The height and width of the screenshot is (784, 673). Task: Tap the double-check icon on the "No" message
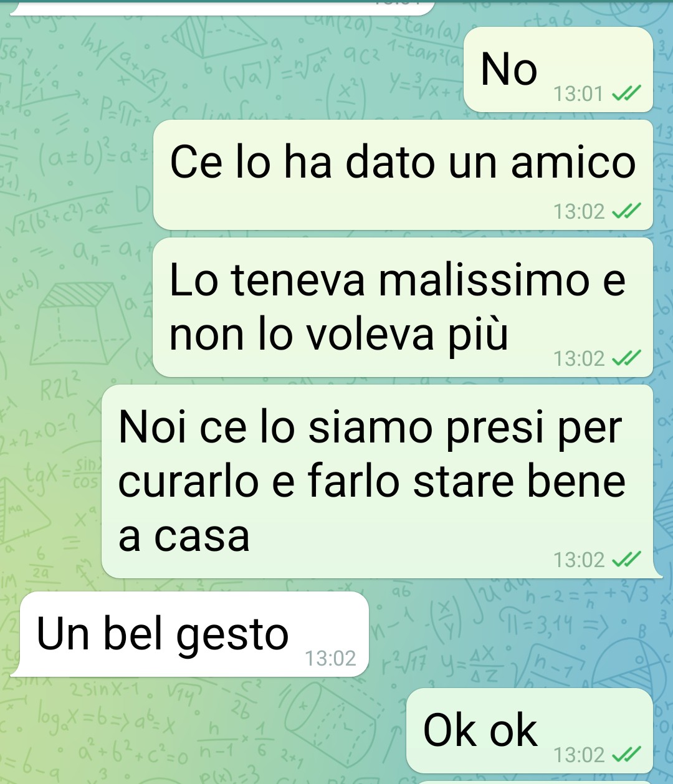pos(626,94)
